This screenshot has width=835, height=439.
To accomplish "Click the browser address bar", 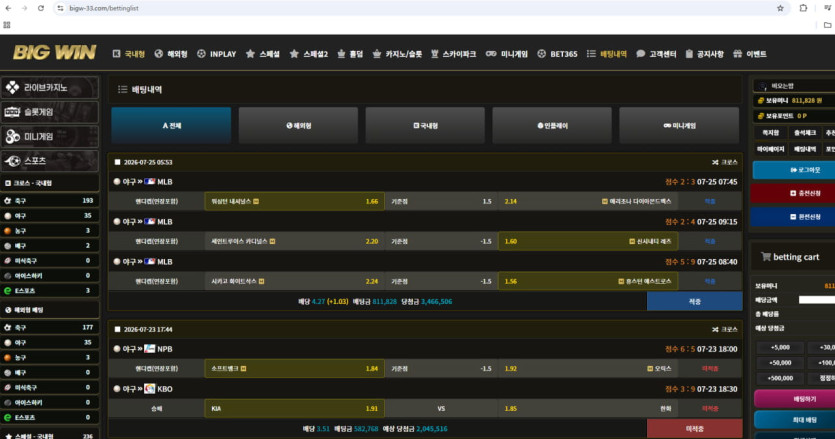I will coord(421,8).
